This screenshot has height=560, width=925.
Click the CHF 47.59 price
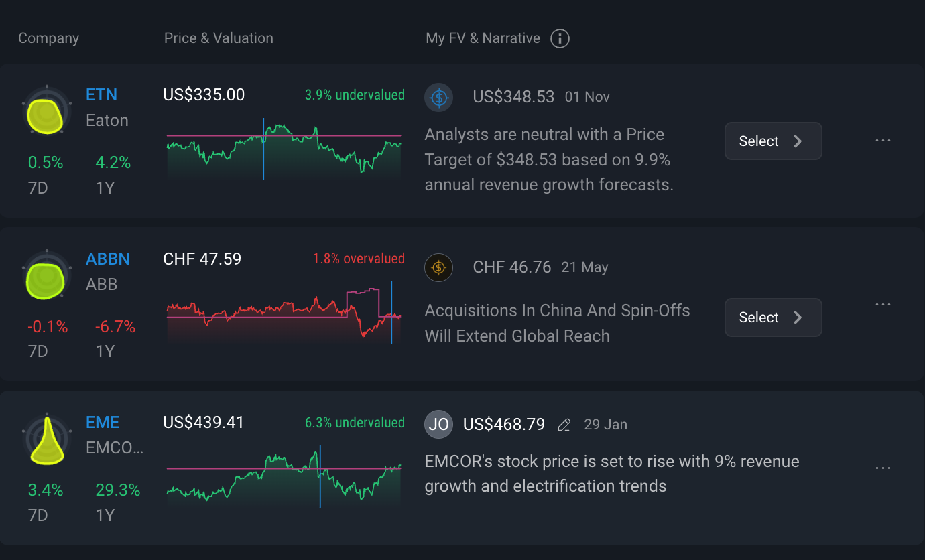[x=202, y=259]
